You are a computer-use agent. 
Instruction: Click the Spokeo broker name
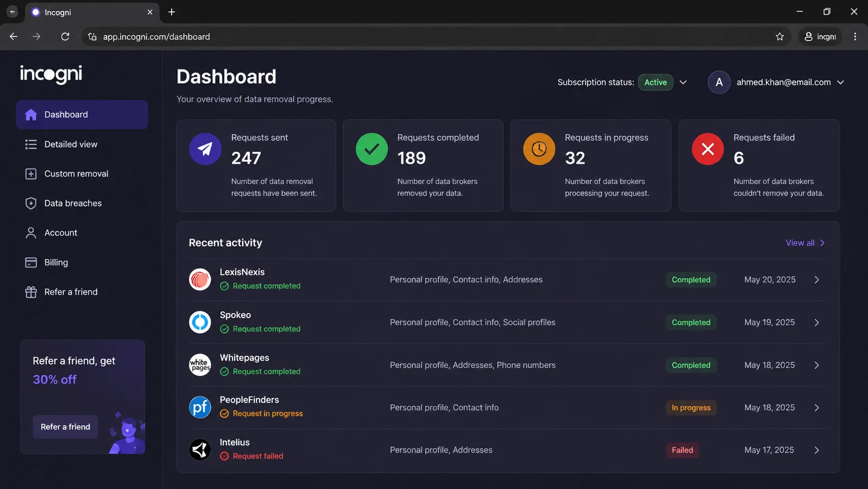click(235, 315)
